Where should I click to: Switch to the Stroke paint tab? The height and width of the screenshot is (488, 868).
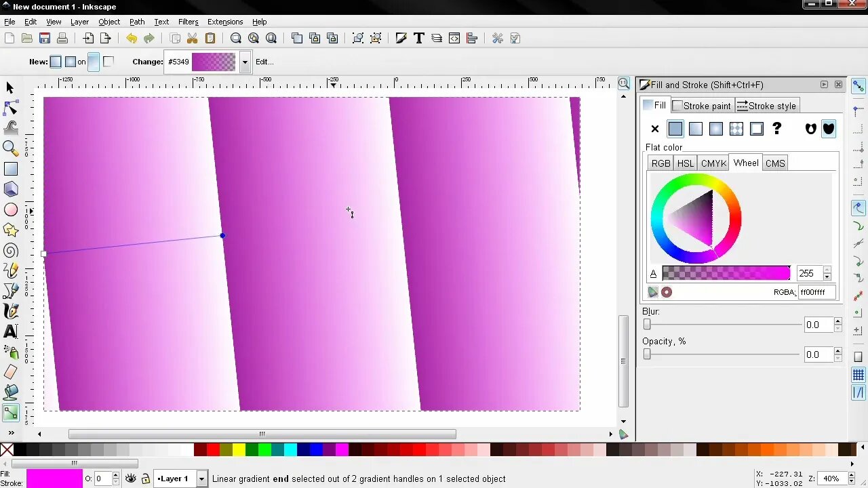(x=701, y=106)
